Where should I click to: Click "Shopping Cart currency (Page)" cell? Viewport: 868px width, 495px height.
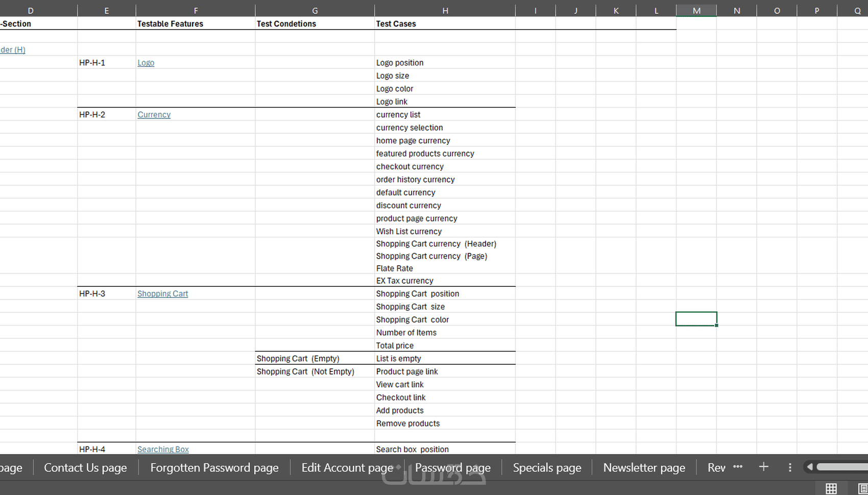click(x=445, y=256)
